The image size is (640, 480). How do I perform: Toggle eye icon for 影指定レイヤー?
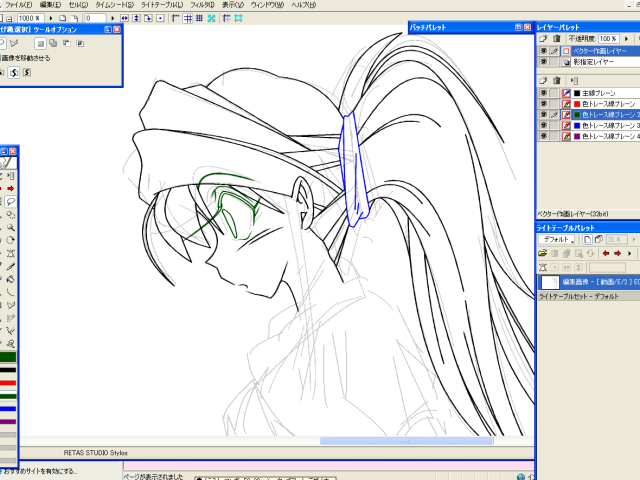click(x=543, y=62)
